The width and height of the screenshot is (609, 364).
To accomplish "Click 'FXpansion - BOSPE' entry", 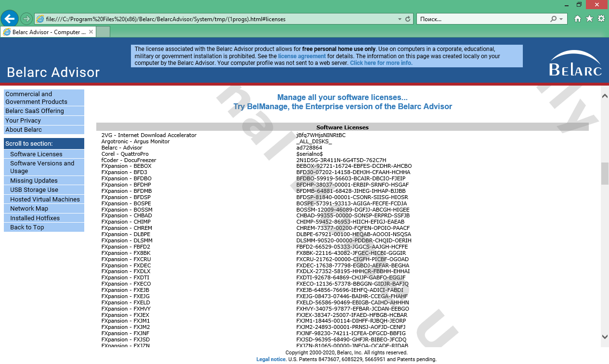I will point(126,203).
